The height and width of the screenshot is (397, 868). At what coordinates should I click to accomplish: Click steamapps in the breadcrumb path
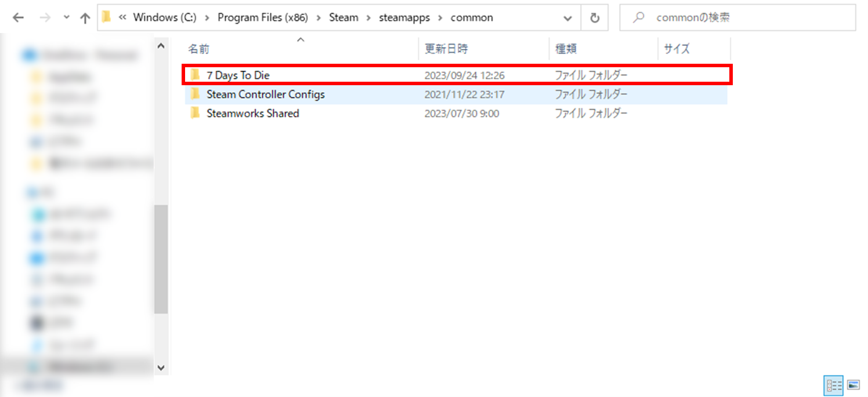[405, 17]
